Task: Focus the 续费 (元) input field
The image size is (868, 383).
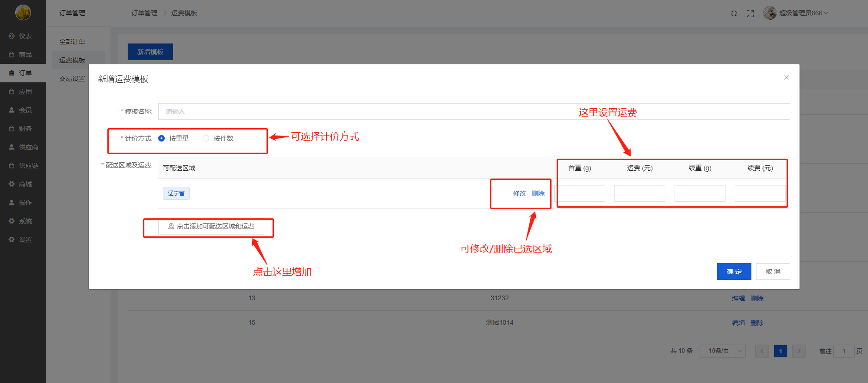Action: coord(760,193)
